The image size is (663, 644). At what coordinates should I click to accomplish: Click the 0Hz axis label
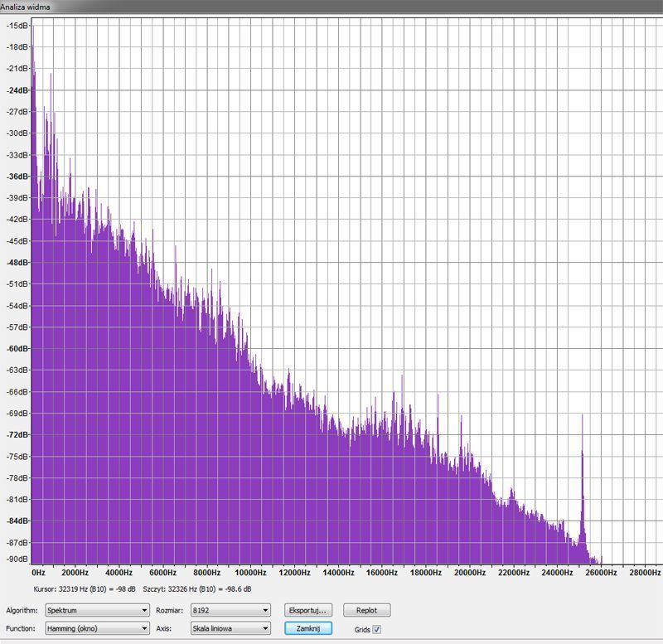[38, 573]
